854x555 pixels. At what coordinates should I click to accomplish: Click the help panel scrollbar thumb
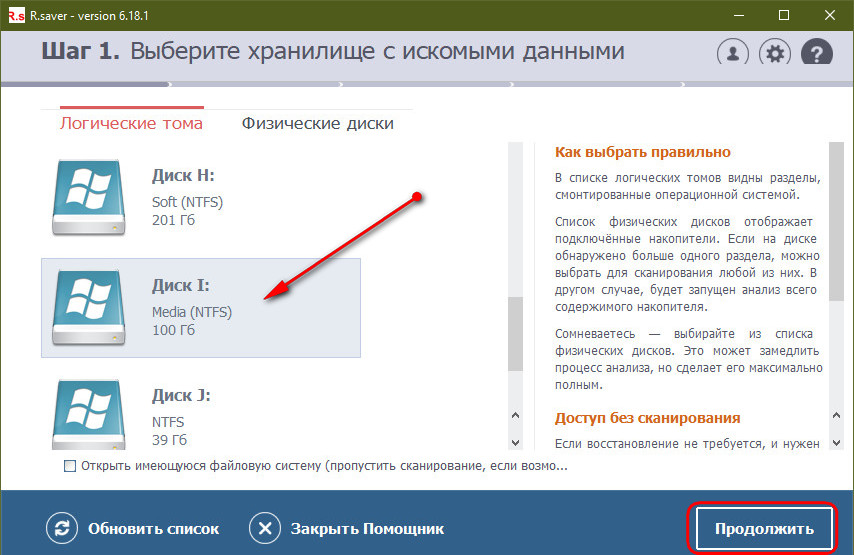[x=836, y=221]
